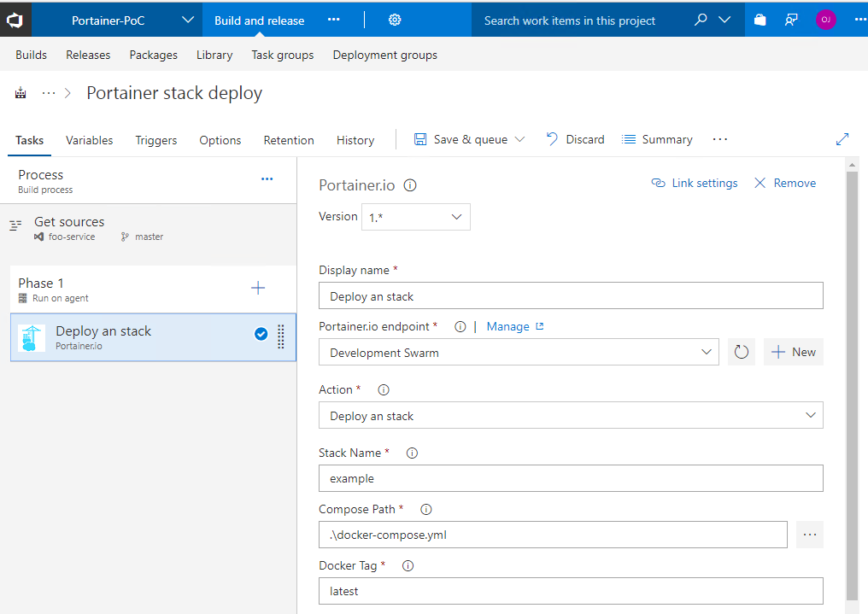Select the Process build process row

pos(149,181)
